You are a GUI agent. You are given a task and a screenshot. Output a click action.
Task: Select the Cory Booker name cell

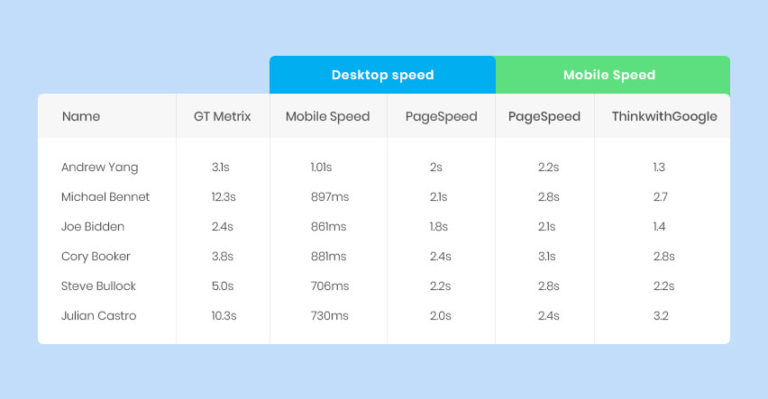(96, 257)
